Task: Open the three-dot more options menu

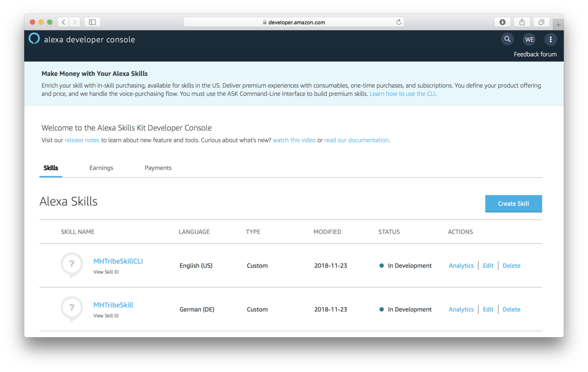Action: click(551, 39)
